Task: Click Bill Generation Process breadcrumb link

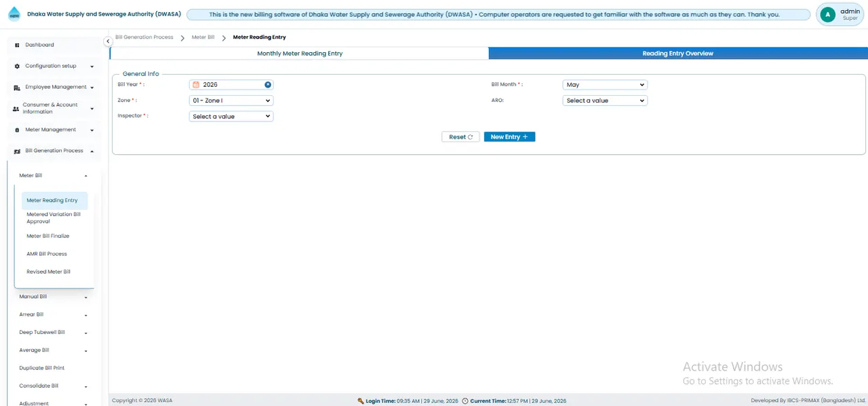Action: 144,37
